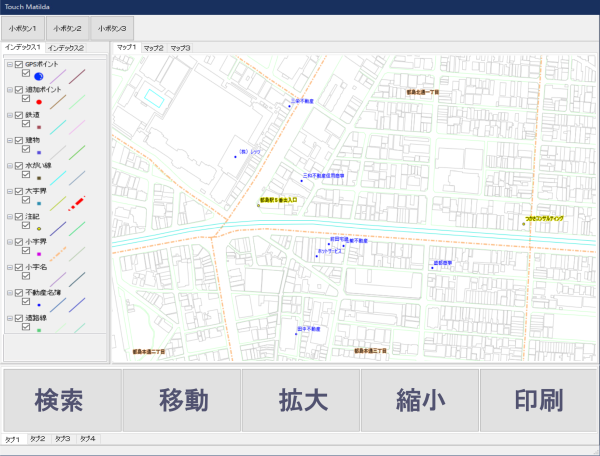Click the 水涯線 layer color swatch
Screen dimensions: 600x456
(x=38, y=177)
